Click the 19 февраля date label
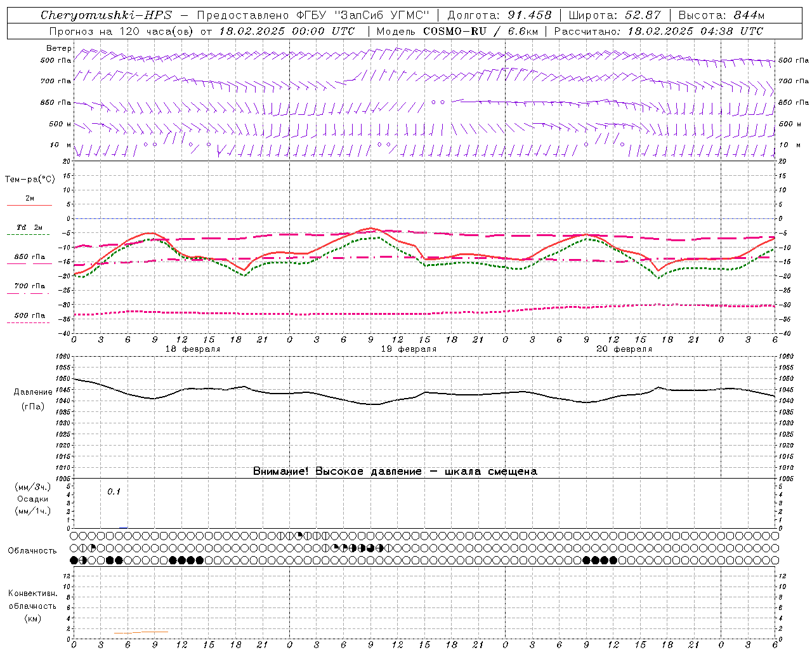 pos(409,349)
